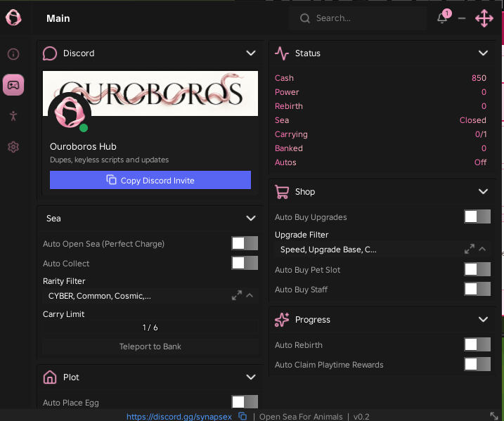Click the Plot house icon
Image resolution: width=504 pixels, height=421 pixels.
pos(50,377)
